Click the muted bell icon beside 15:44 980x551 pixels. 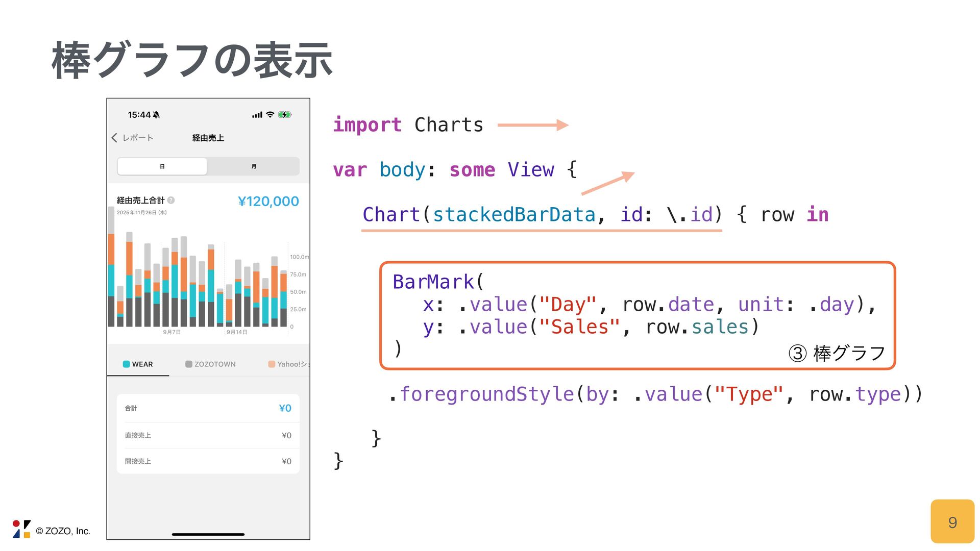pos(156,115)
